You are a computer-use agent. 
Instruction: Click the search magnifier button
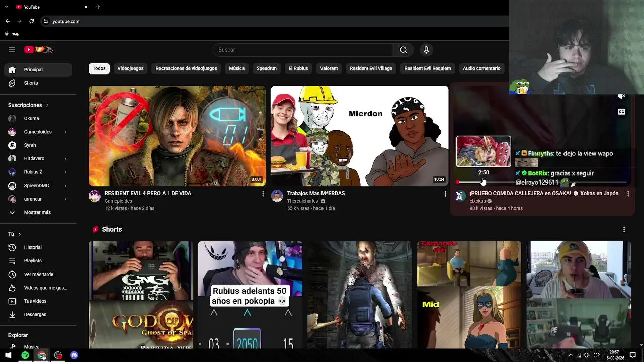(404, 50)
